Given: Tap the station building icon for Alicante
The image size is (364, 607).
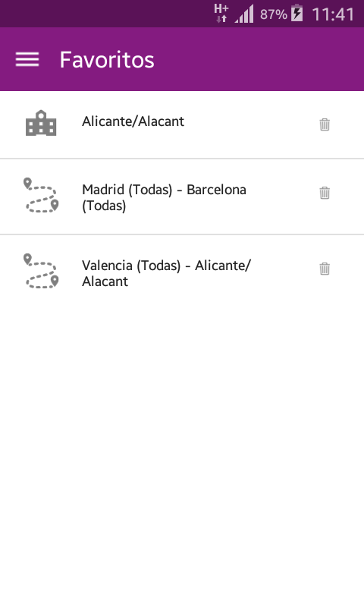Looking at the screenshot, I should (x=41, y=123).
